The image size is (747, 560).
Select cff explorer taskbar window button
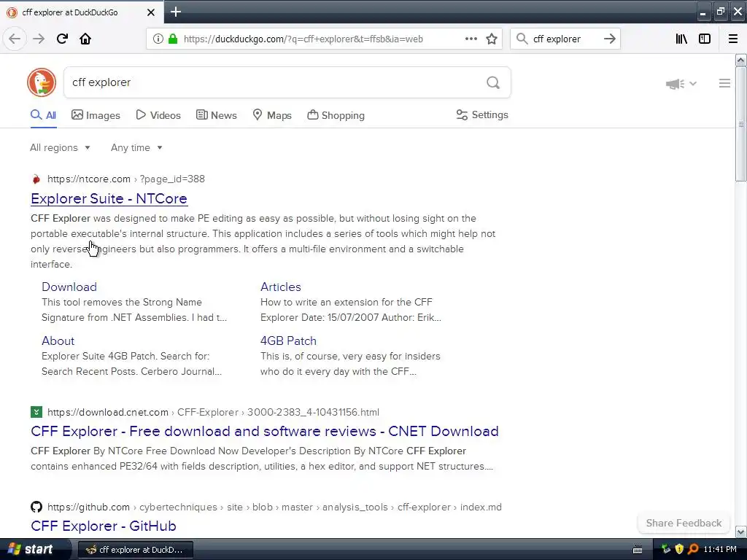point(135,550)
